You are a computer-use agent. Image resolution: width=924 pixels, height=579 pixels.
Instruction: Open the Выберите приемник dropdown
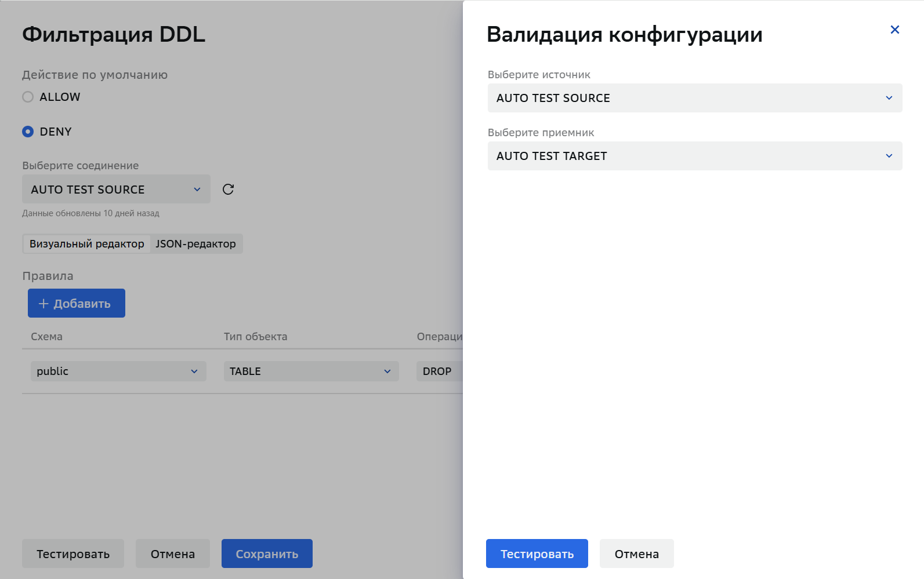(x=695, y=156)
